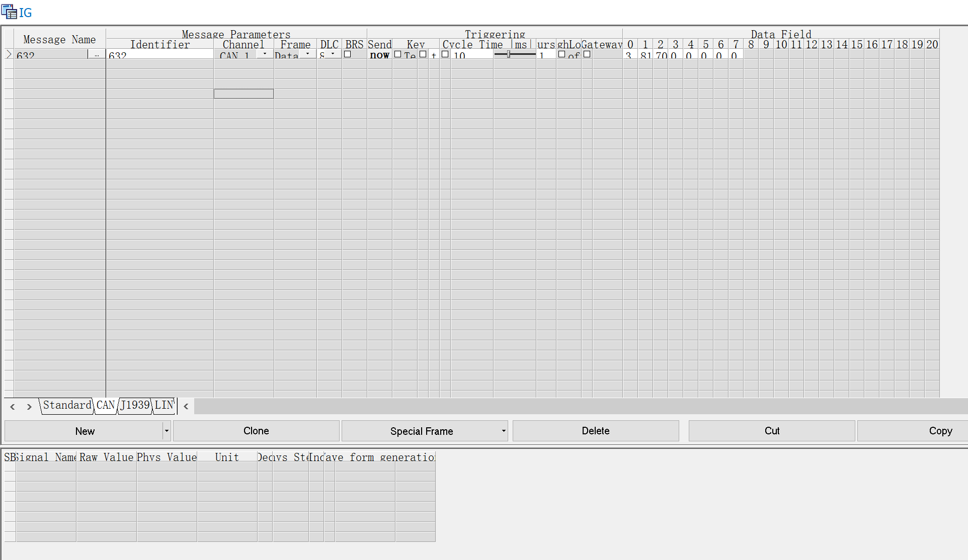Click the Signal Name column header
Viewport: 968px width, 560px height.
pos(46,457)
